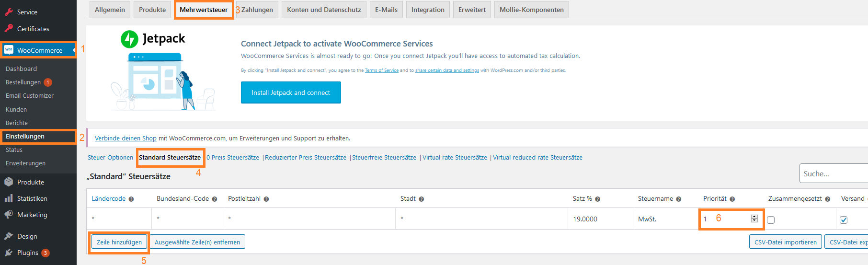868x265 pixels.
Task: Click help icon next to Ländercode
Action: click(131, 199)
